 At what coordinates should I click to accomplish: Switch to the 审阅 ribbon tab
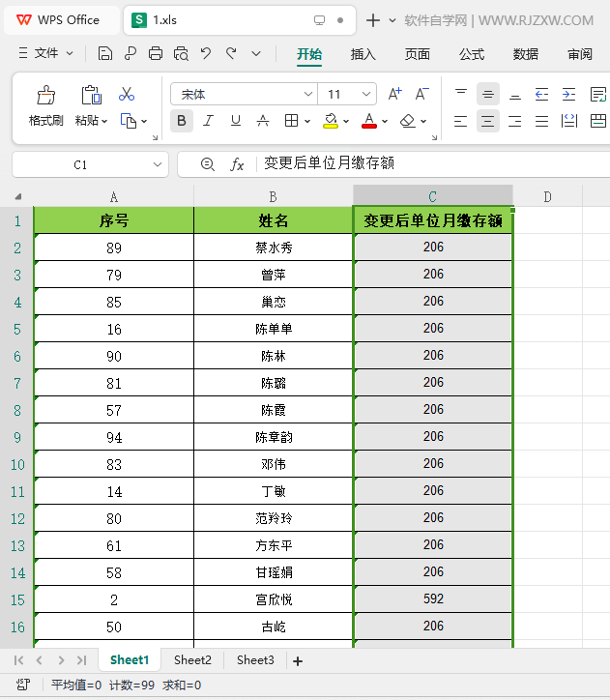coord(580,54)
